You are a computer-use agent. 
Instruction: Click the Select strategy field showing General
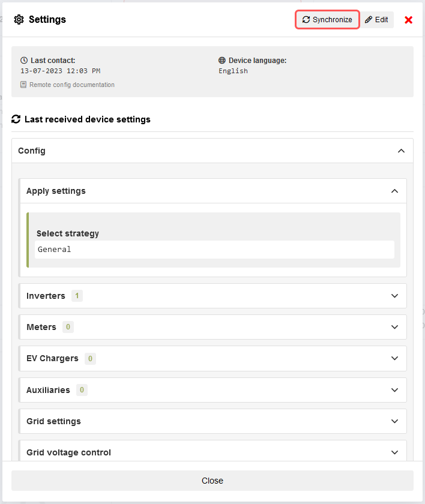click(x=214, y=250)
